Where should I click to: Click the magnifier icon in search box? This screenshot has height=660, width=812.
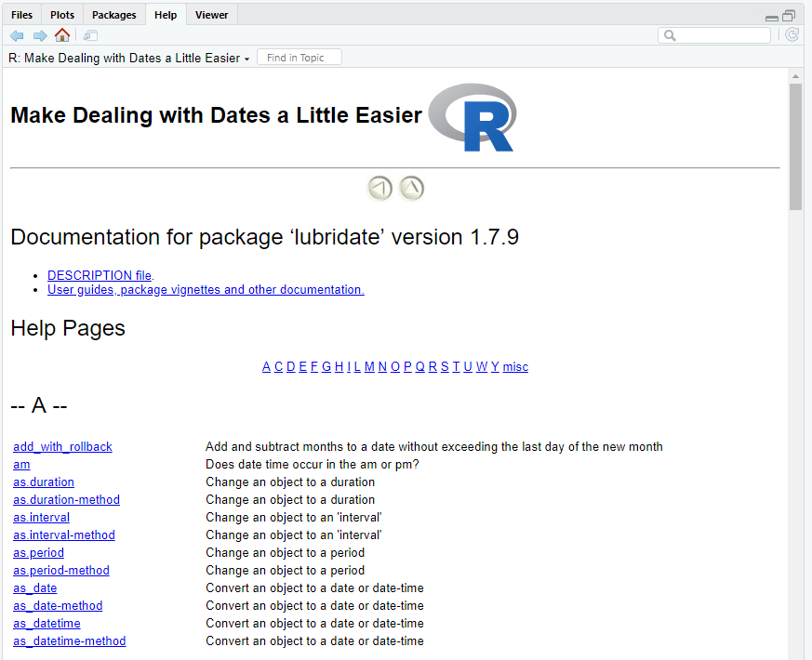[x=670, y=35]
